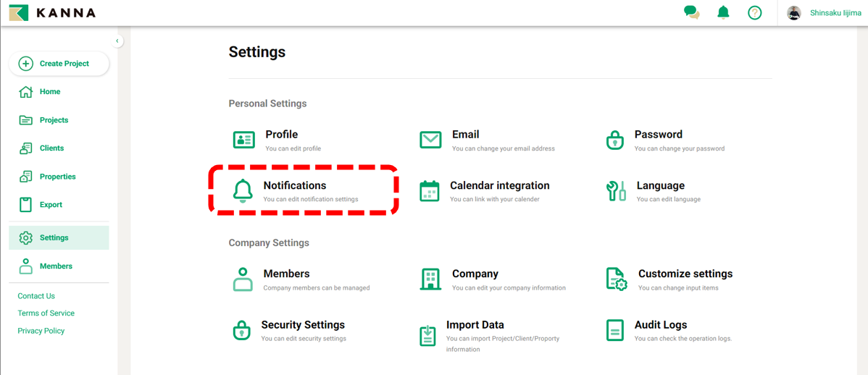Open Clients from the sidebar

coord(51,148)
